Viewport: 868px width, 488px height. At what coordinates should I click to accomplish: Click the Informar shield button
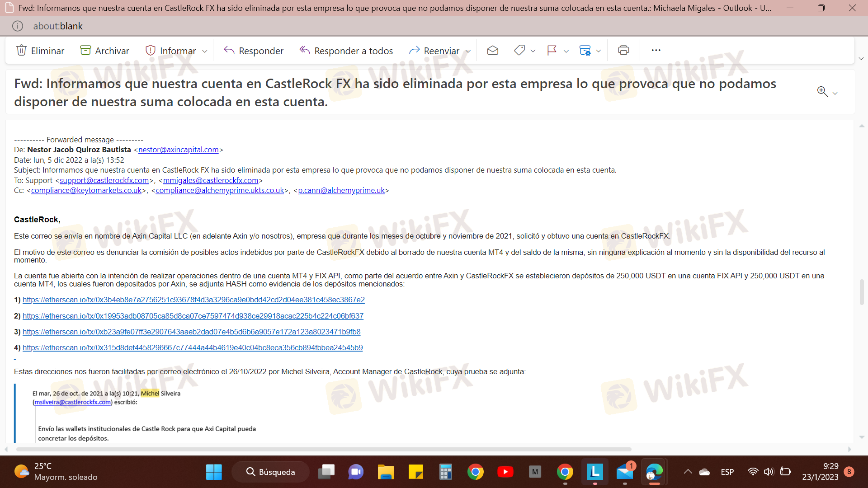pyautogui.click(x=171, y=51)
